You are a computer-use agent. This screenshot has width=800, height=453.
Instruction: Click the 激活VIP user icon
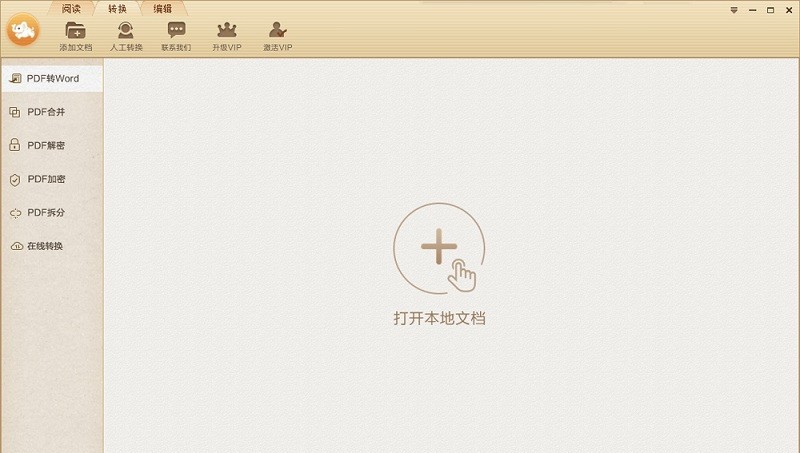278,30
